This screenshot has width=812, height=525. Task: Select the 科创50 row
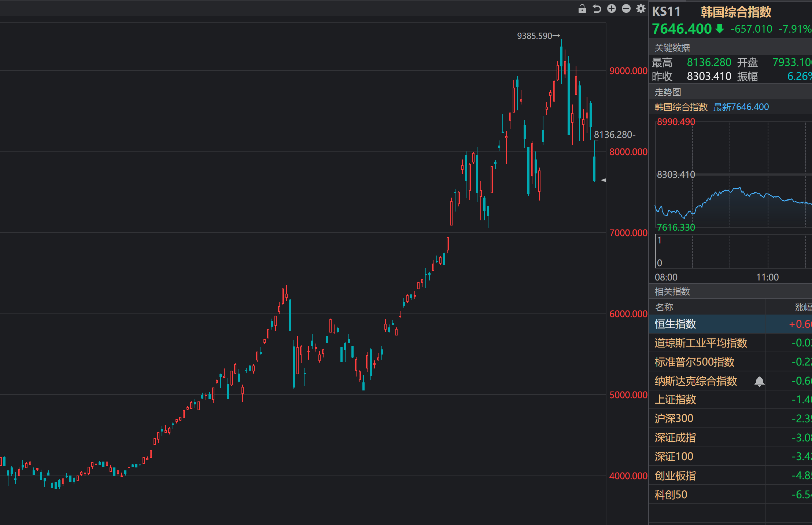click(730, 495)
